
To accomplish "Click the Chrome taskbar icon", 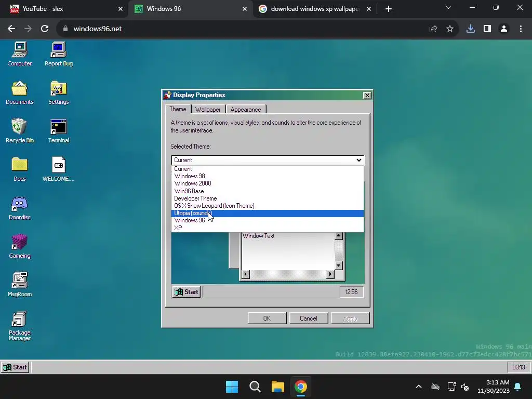I will click(x=301, y=387).
